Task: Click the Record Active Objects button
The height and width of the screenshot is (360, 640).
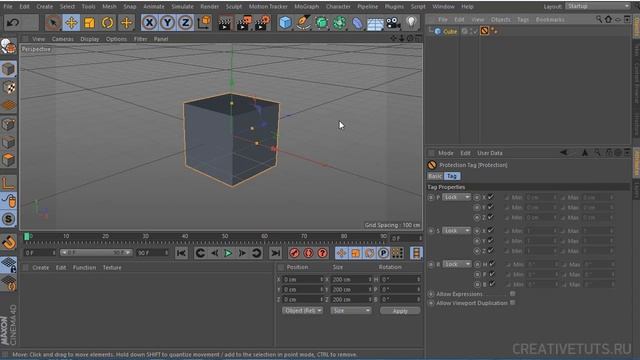Action: click(x=294, y=253)
